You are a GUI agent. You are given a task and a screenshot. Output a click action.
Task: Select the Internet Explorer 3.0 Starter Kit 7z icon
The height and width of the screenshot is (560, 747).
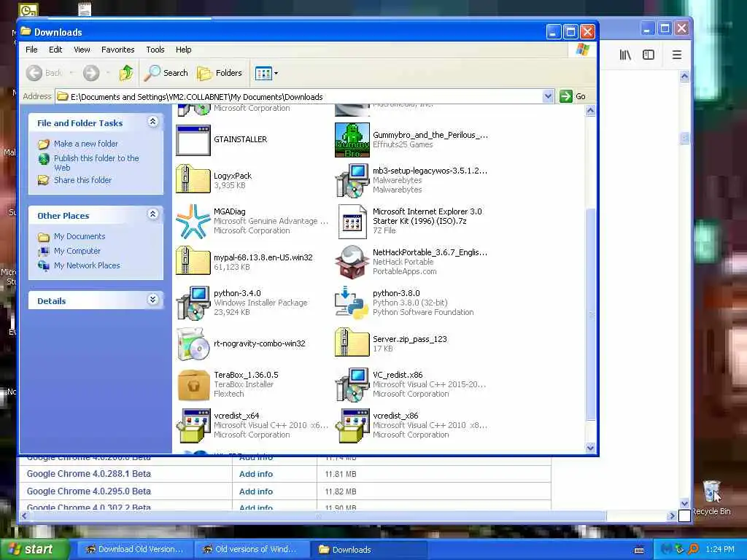352,222
